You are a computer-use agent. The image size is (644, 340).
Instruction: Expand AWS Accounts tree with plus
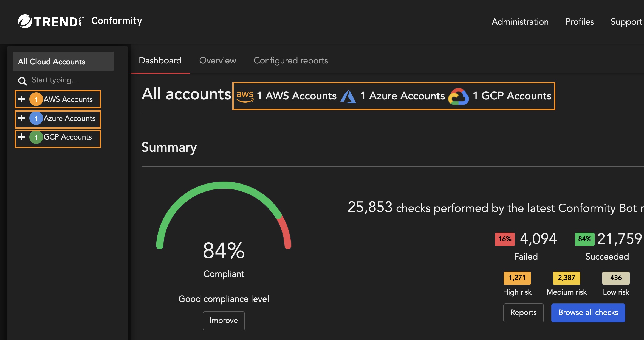pyautogui.click(x=22, y=99)
